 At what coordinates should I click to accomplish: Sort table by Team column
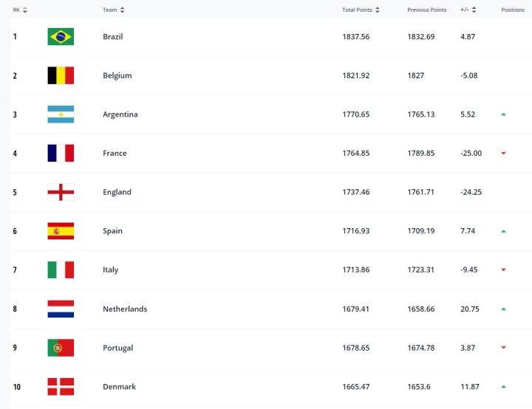click(113, 10)
